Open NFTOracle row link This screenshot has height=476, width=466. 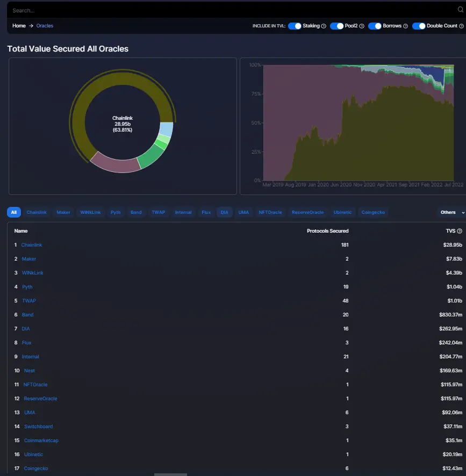[35, 385]
